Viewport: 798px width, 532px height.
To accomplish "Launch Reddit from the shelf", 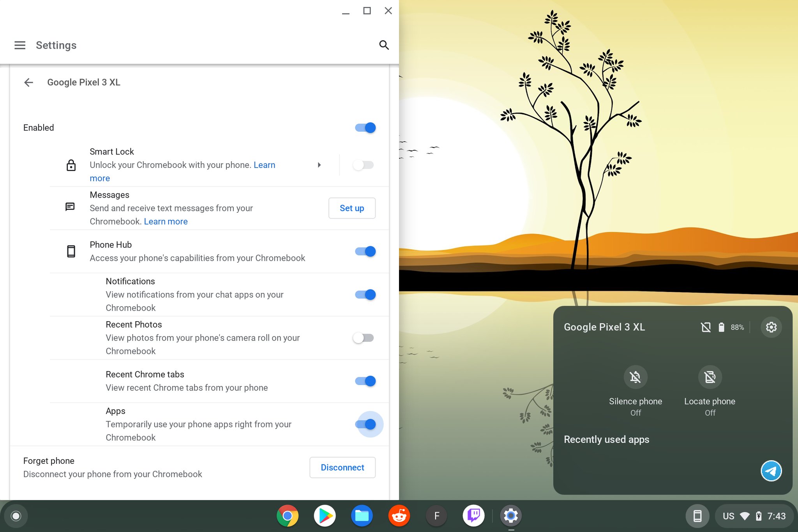I will click(399, 516).
